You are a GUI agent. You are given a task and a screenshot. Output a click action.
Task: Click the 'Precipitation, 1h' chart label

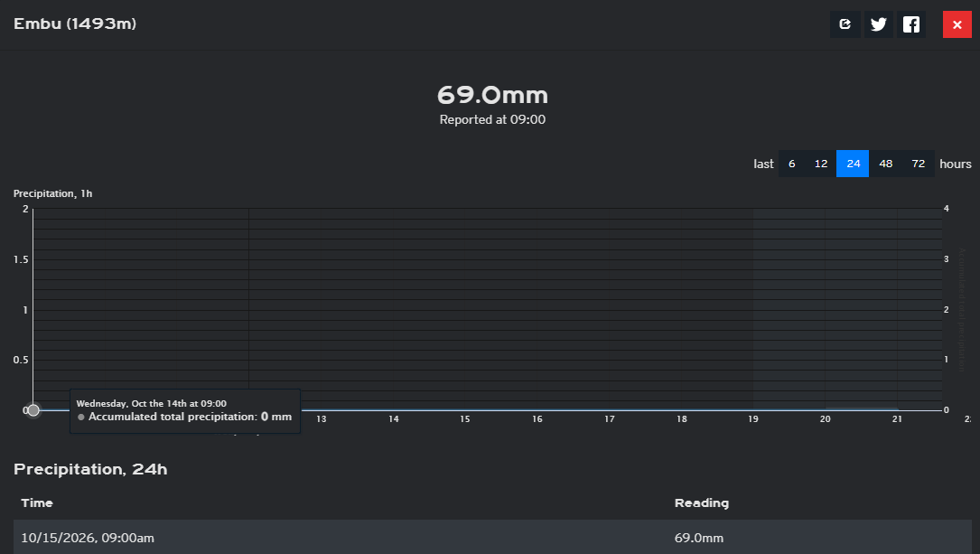point(53,193)
